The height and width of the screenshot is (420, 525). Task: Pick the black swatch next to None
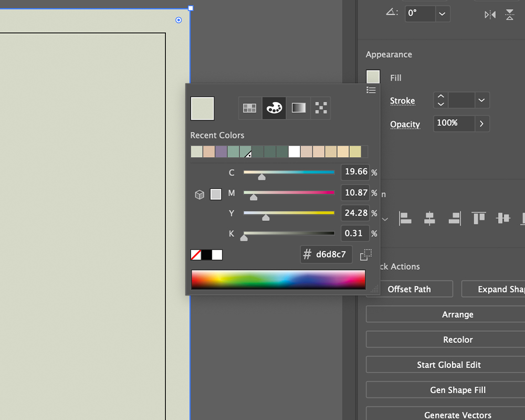[x=206, y=255]
